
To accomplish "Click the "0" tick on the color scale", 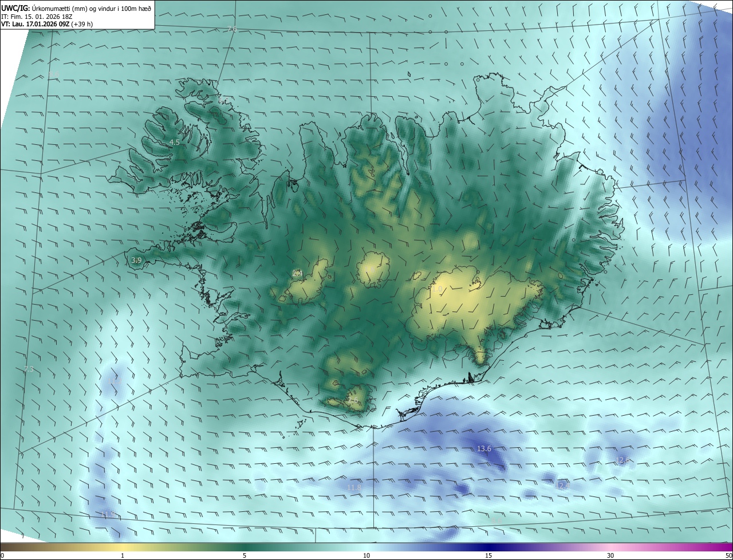I will (2, 555).
